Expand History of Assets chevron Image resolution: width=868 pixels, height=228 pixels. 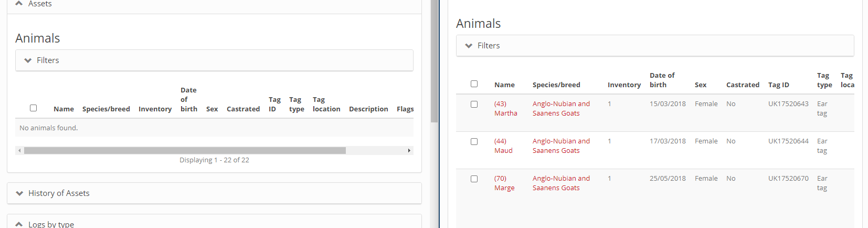click(x=20, y=193)
